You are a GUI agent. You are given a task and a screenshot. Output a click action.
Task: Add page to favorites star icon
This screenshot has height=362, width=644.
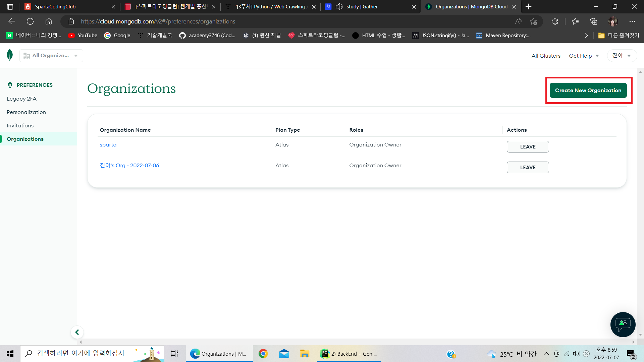533,21
